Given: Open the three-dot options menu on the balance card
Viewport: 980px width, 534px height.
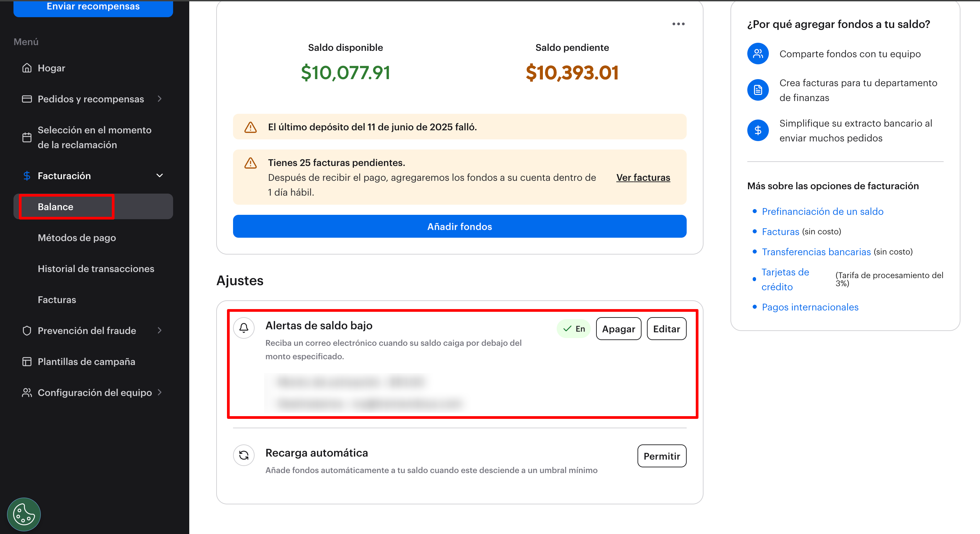Looking at the screenshot, I should click(x=678, y=24).
